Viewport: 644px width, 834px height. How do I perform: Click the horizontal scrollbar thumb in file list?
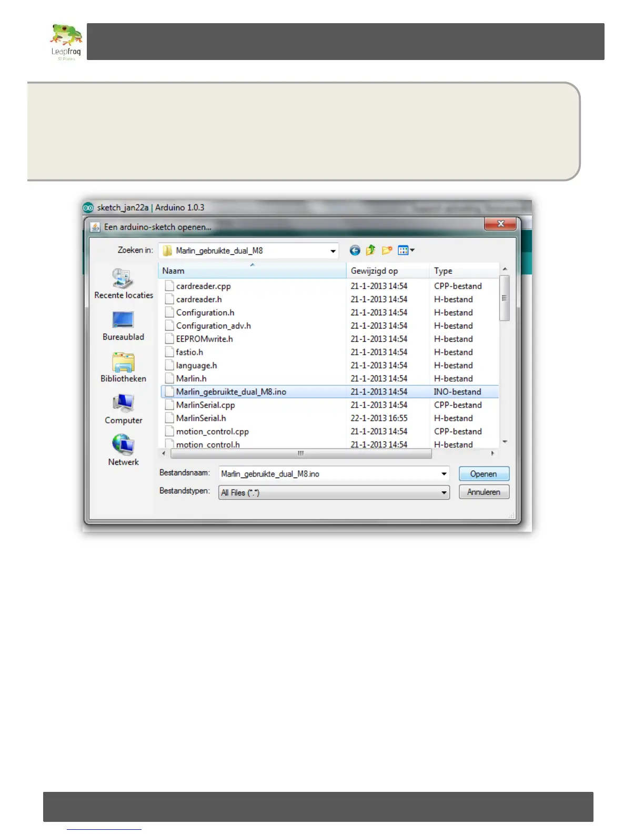(300, 453)
